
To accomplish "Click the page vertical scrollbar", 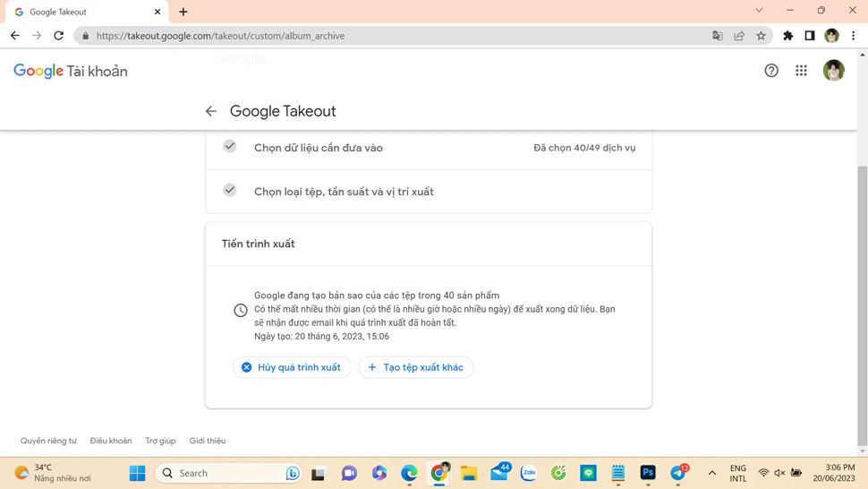I will (x=862, y=305).
